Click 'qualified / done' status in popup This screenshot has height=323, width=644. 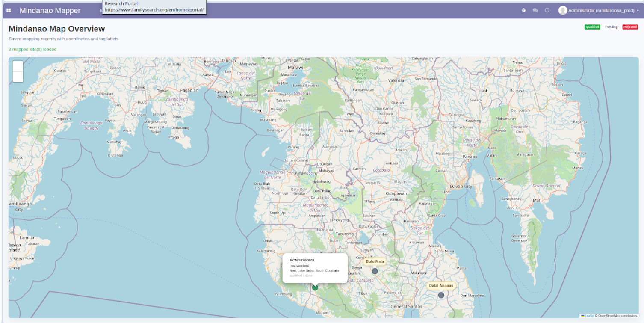pos(301,276)
